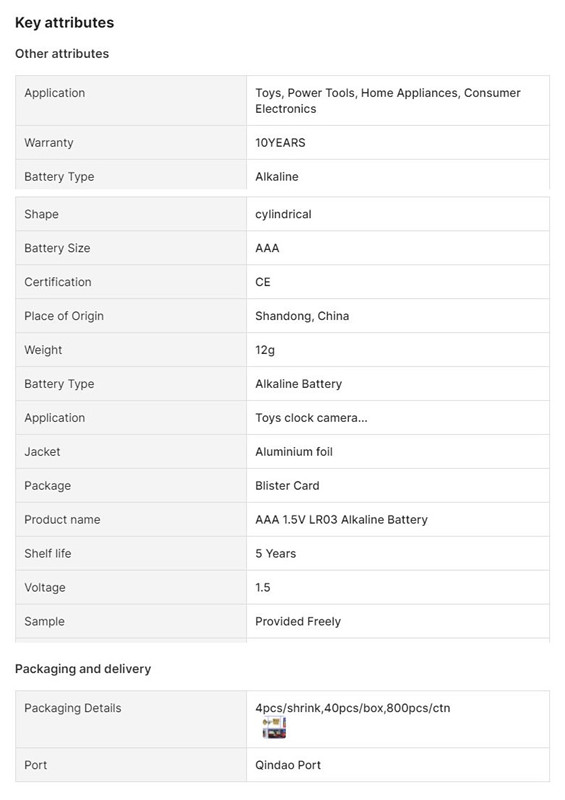Click the Provided Freely sample value
565x800 pixels.
[298, 621]
